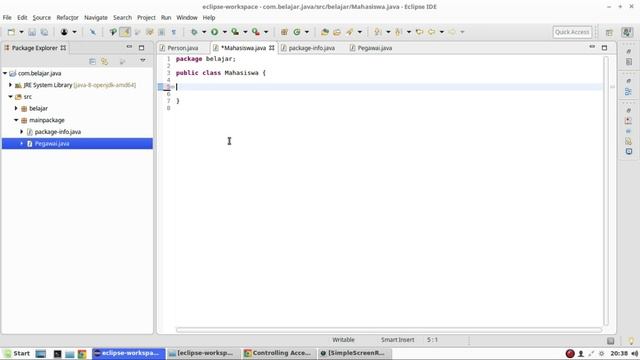Toggle Skip All Breakpoints

[x=93, y=32]
